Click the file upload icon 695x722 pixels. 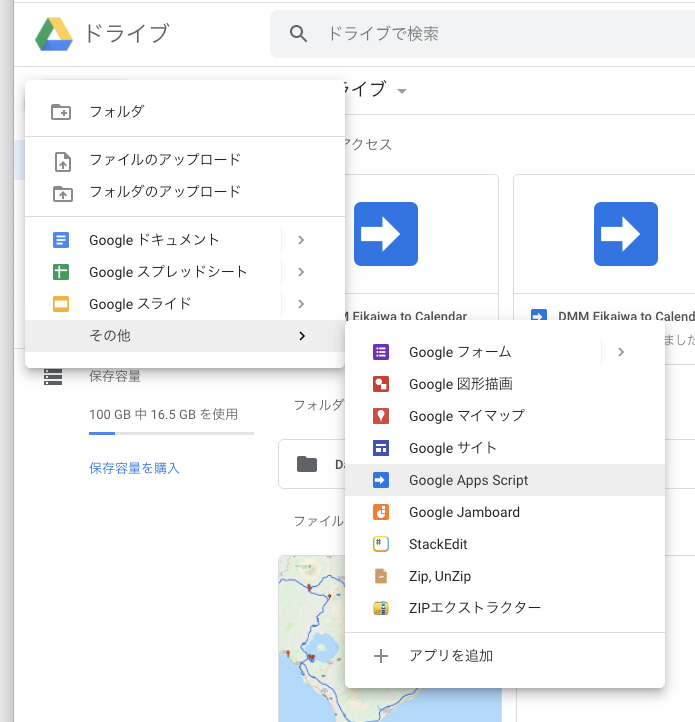pos(63,162)
